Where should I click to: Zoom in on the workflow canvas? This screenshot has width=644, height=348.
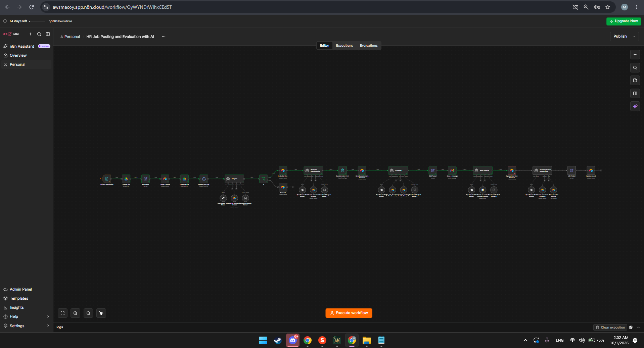pos(76,313)
